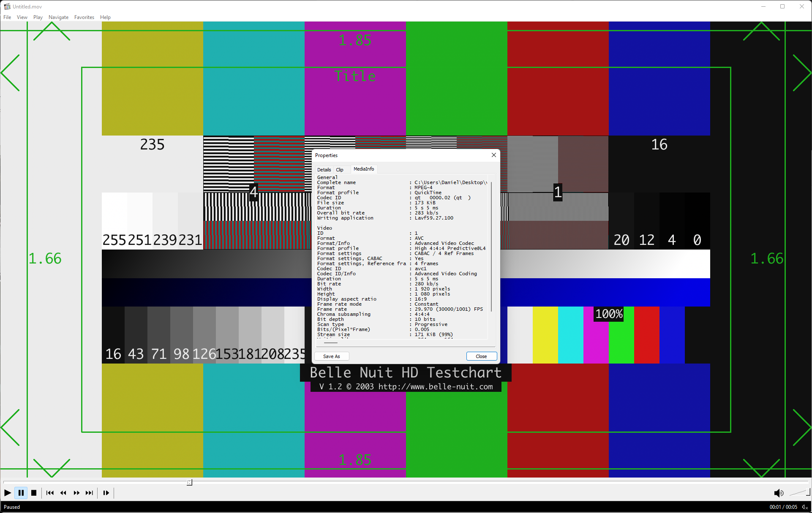Click the Save As button
Screen dimensions: 812x513
point(332,356)
